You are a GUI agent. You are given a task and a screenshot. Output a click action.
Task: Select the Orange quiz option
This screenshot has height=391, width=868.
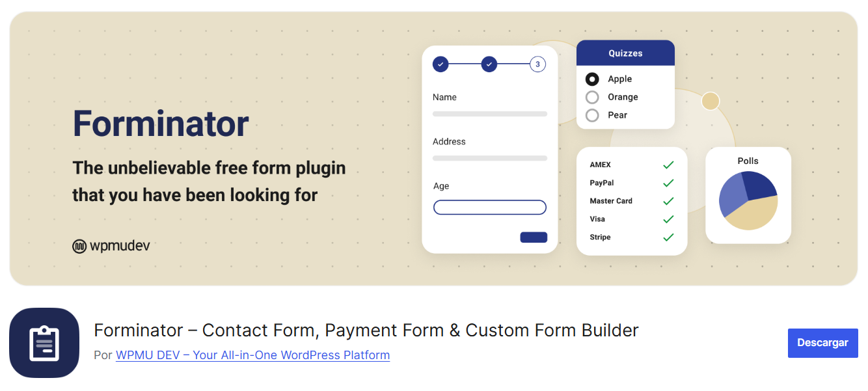(592, 96)
